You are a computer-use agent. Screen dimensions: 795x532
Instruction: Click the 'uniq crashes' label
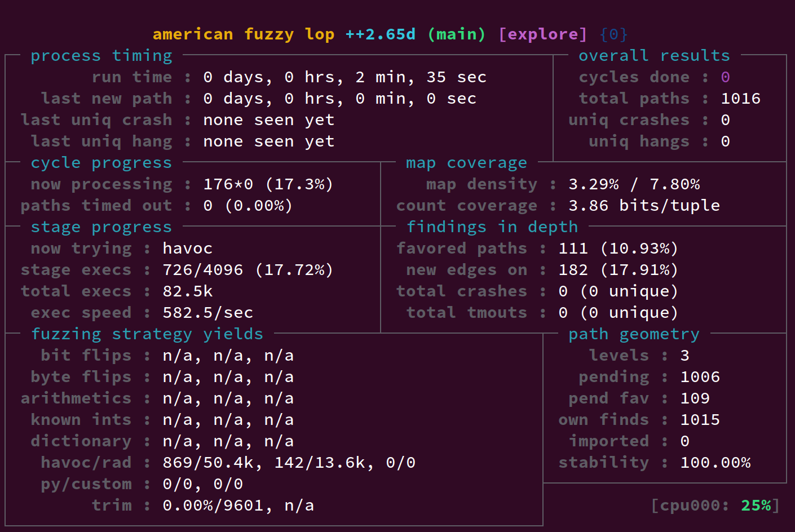click(x=629, y=120)
